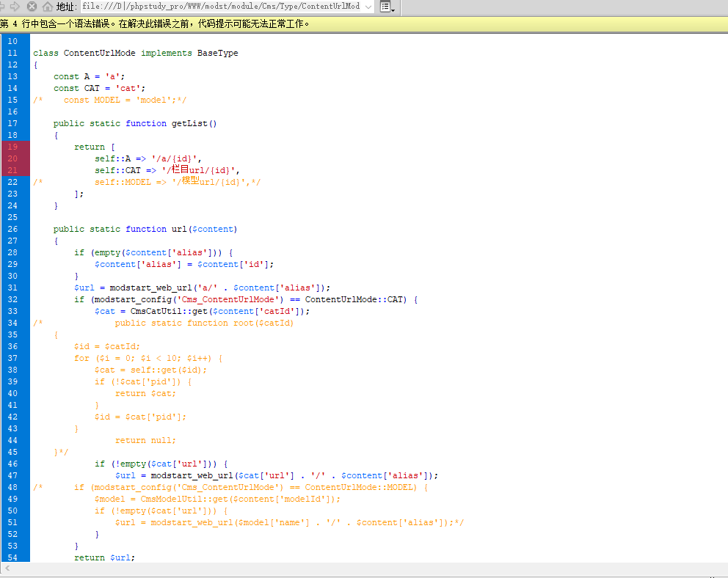Click the "return [" statement
Image resolution: width=728 pixels, height=578 pixels.
(x=94, y=147)
